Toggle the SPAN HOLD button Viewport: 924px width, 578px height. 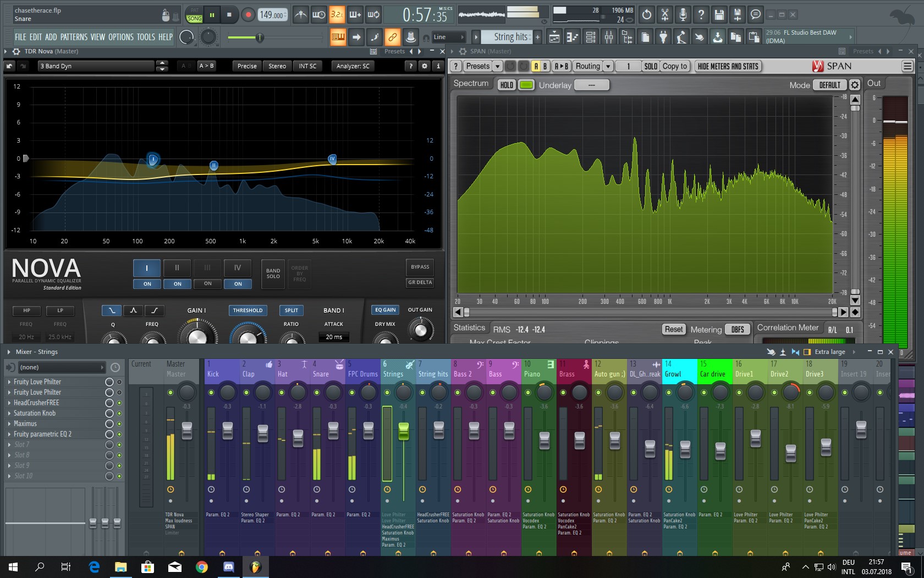507,85
